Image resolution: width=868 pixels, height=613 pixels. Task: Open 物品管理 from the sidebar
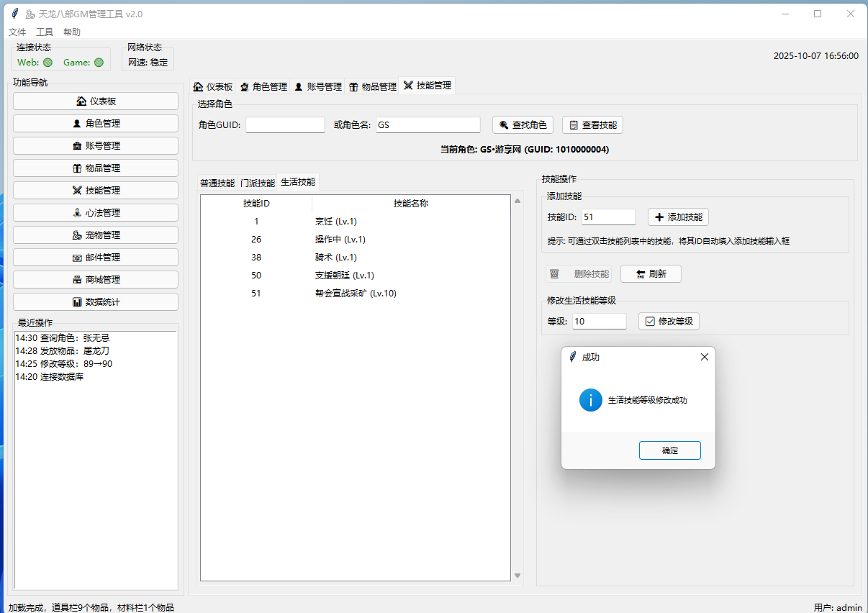click(x=96, y=168)
